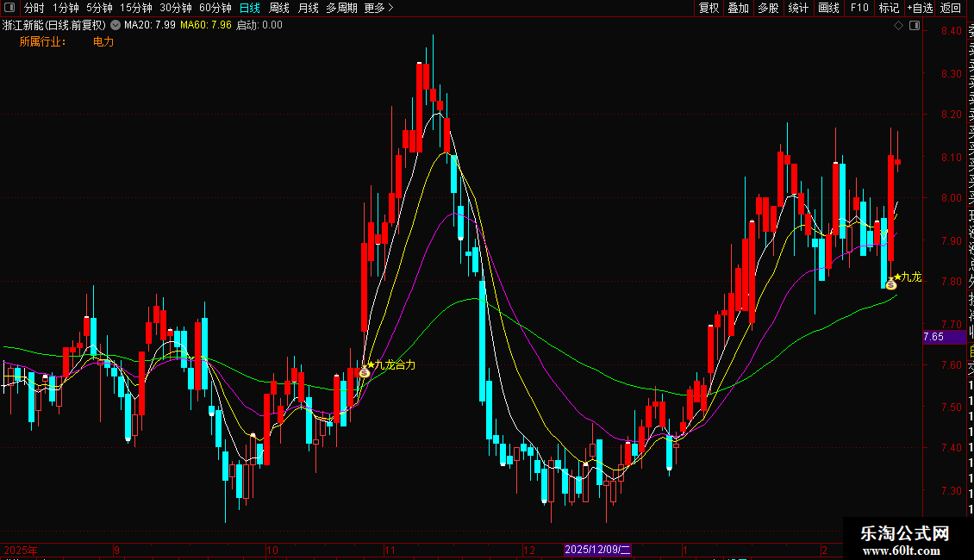This screenshot has width=974, height=560.
Task: Click month 9 on the time axis
Action: pos(116,550)
